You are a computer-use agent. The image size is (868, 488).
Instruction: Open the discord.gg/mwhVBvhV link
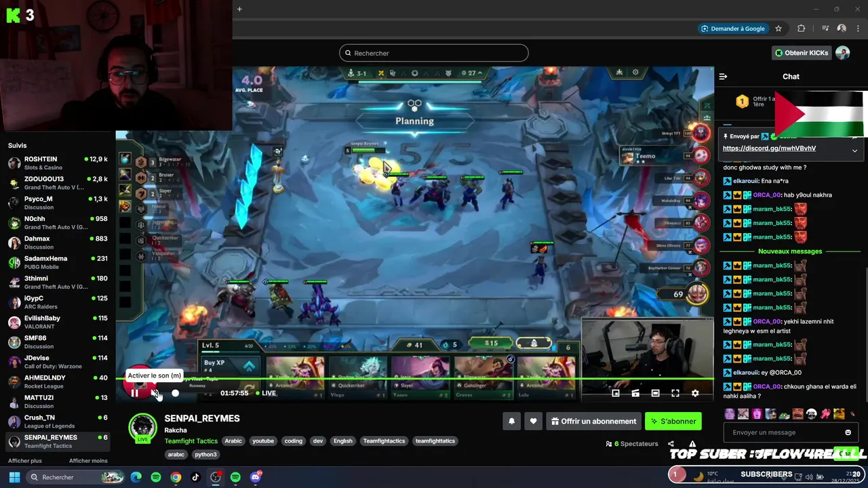(769, 148)
